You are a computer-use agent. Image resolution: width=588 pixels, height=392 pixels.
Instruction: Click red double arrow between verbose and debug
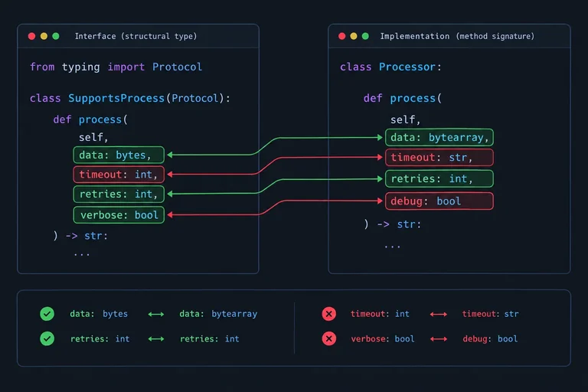[x=439, y=339]
